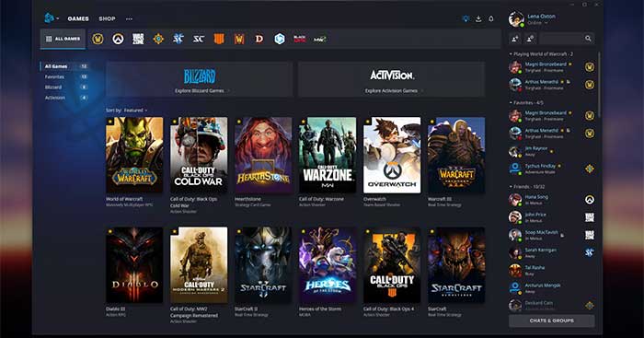Open the Online status dropdown under Lena Oxton
This screenshot has height=338, width=644.
pos(537,23)
